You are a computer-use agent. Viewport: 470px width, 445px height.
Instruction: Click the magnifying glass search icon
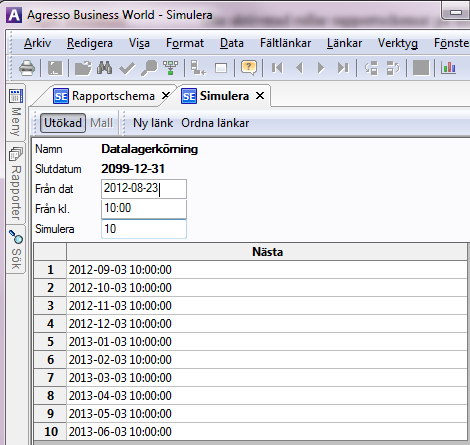[x=149, y=68]
